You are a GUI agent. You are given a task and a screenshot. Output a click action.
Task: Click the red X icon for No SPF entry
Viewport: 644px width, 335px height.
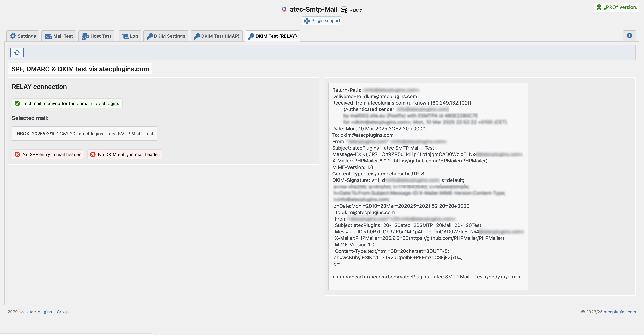pos(17,154)
